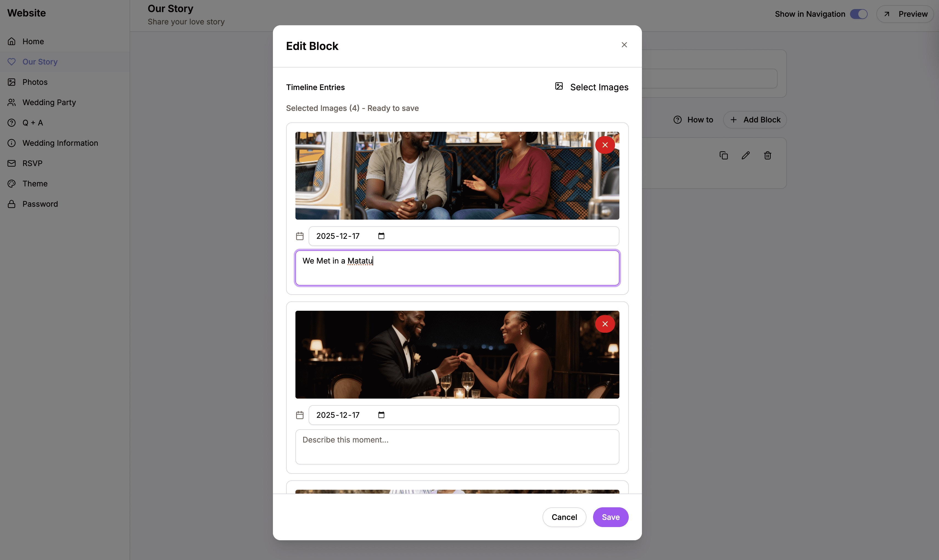Click the Password lock icon
Viewport: 939px width, 560px height.
(11, 204)
